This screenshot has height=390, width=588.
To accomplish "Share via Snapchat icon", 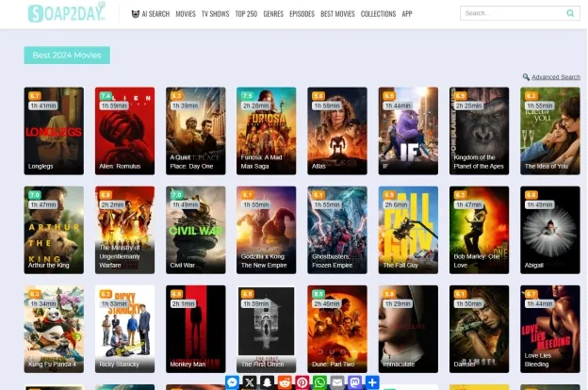I will pos(267,382).
